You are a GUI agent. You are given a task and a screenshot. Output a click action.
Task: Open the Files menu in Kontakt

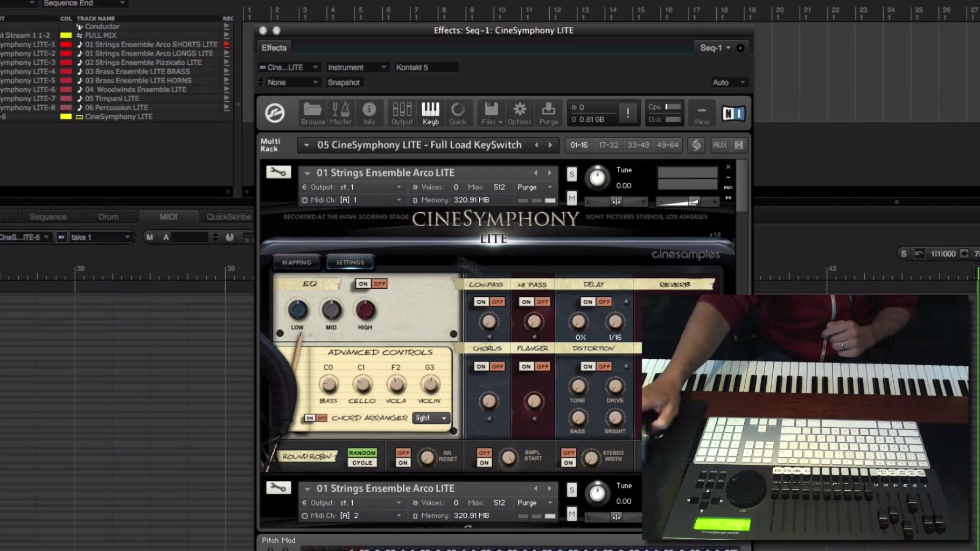[x=491, y=113]
